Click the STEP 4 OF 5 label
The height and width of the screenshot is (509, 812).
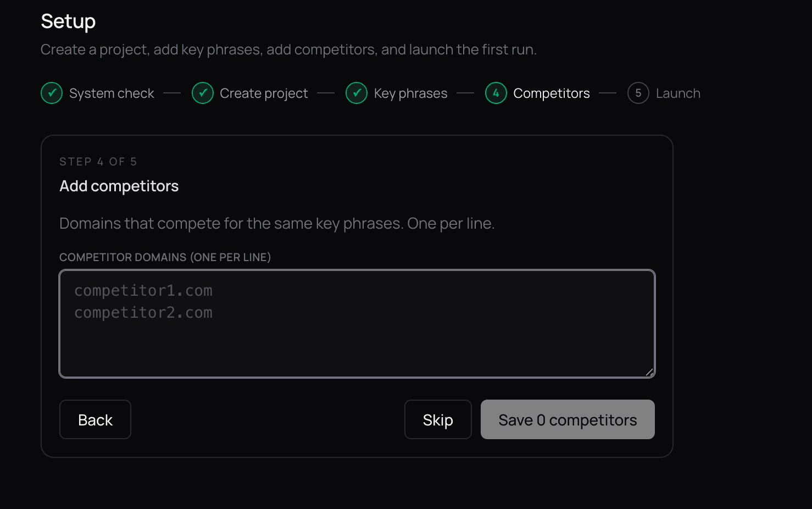(x=98, y=162)
